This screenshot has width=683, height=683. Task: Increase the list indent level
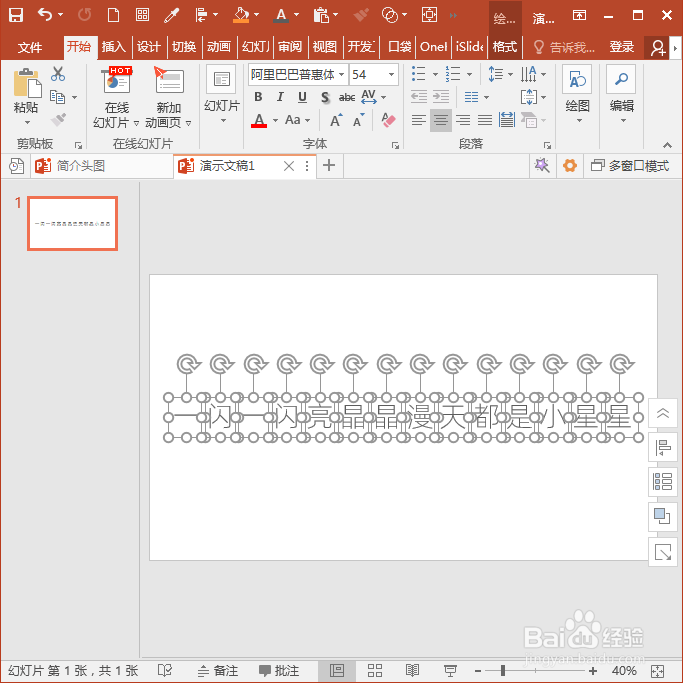point(441,96)
